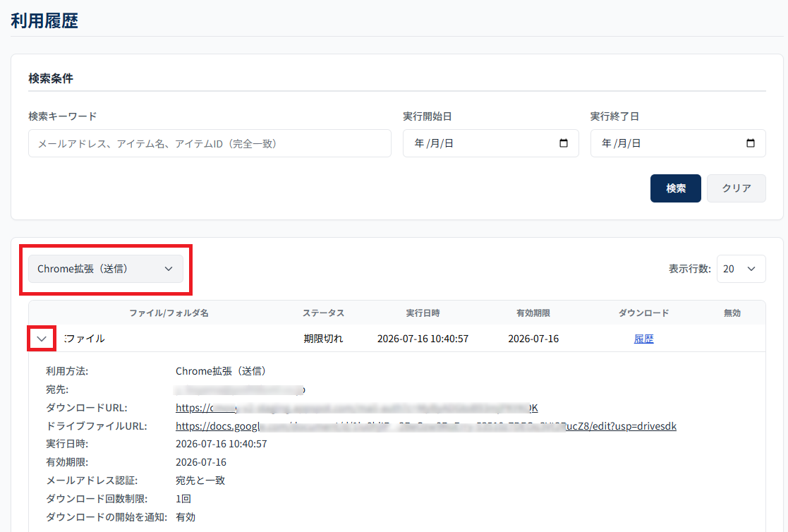Click the 利用方法 Chrome拡張（送信） value text
788x532 pixels.
click(x=221, y=371)
